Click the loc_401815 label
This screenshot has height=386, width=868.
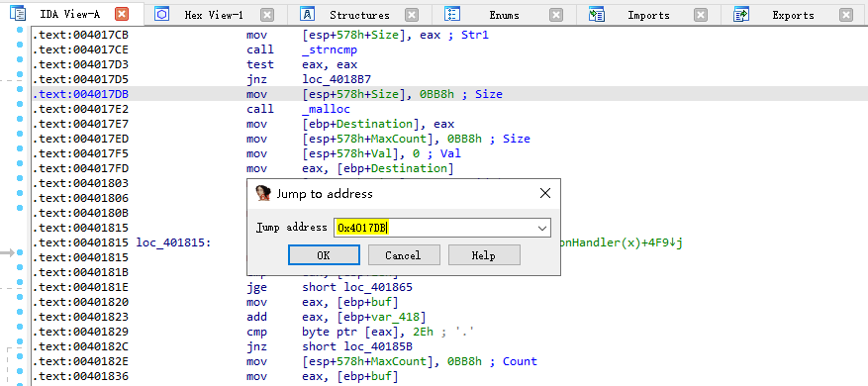[x=173, y=242]
